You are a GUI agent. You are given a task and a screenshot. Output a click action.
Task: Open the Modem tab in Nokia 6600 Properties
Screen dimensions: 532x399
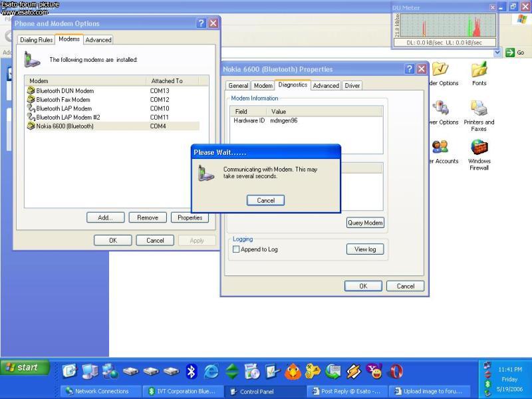263,86
